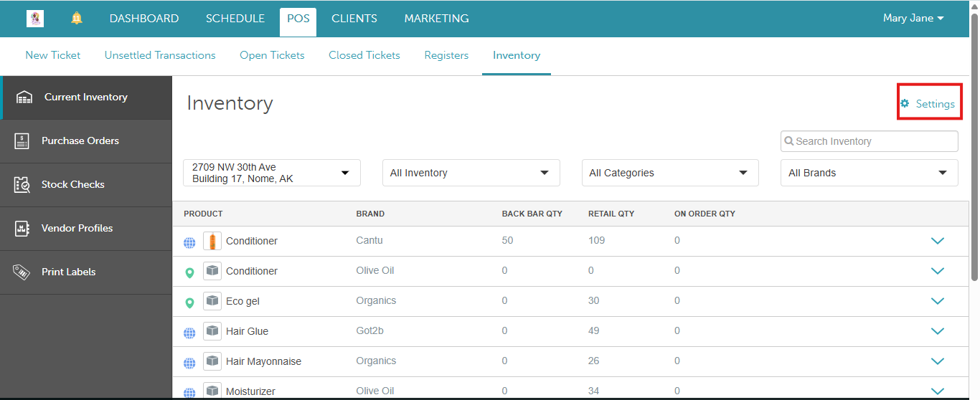Open Vendor Profiles in the sidebar

click(x=86, y=229)
